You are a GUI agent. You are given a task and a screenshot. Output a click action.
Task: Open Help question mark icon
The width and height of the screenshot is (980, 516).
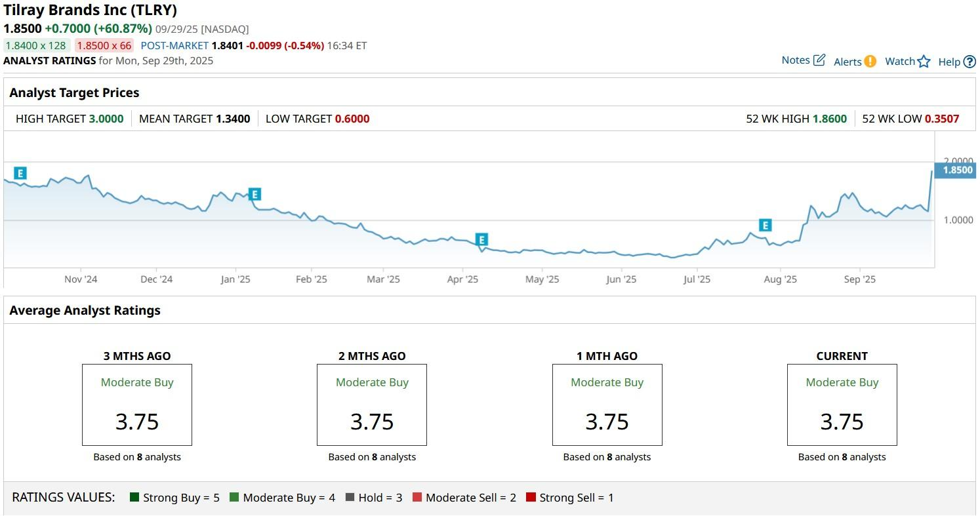point(970,62)
